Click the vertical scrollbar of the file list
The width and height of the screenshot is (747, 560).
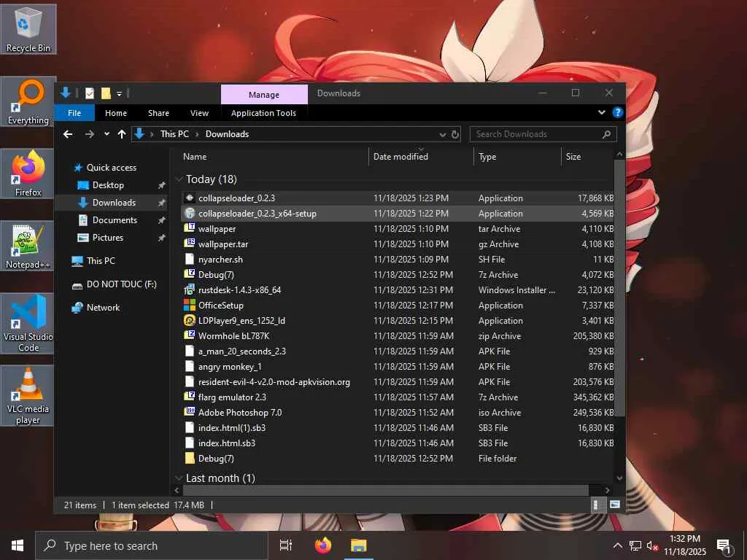[619, 288]
